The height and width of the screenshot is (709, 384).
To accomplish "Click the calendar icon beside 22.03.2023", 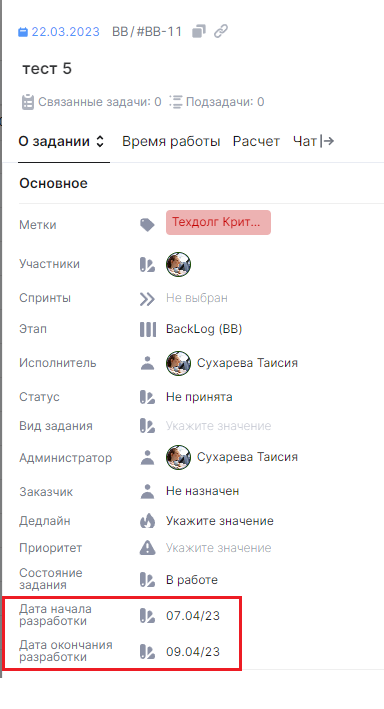I will tap(23, 32).
